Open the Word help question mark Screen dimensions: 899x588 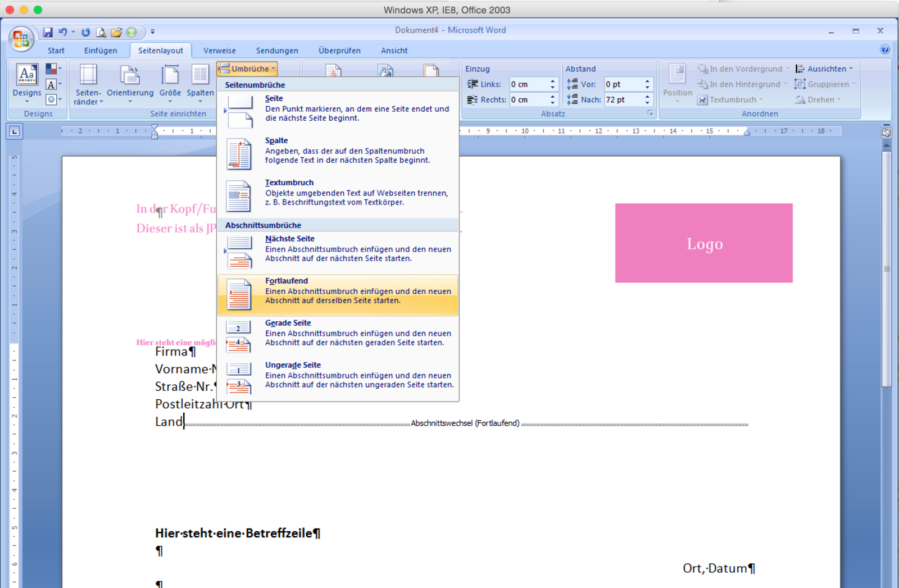tap(885, 49)
